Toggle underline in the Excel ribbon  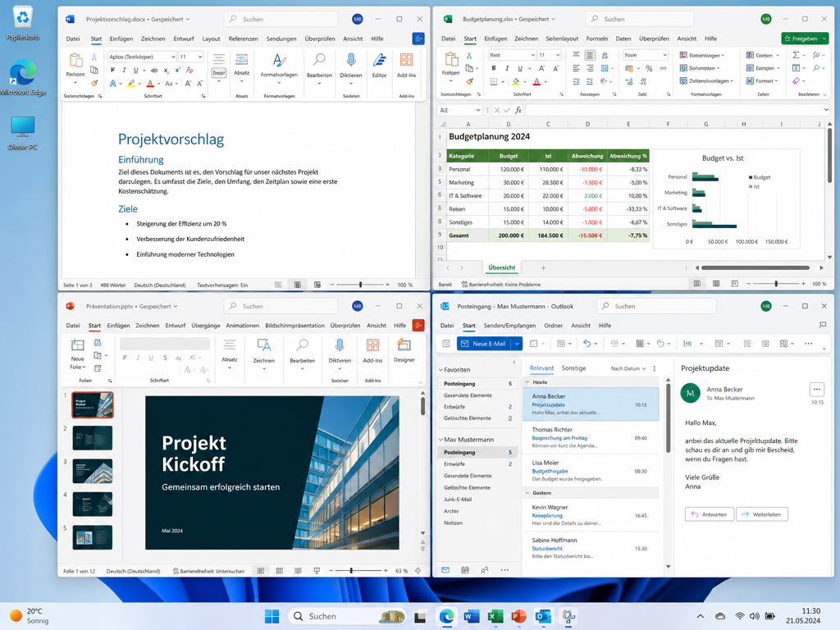point(519,68)
